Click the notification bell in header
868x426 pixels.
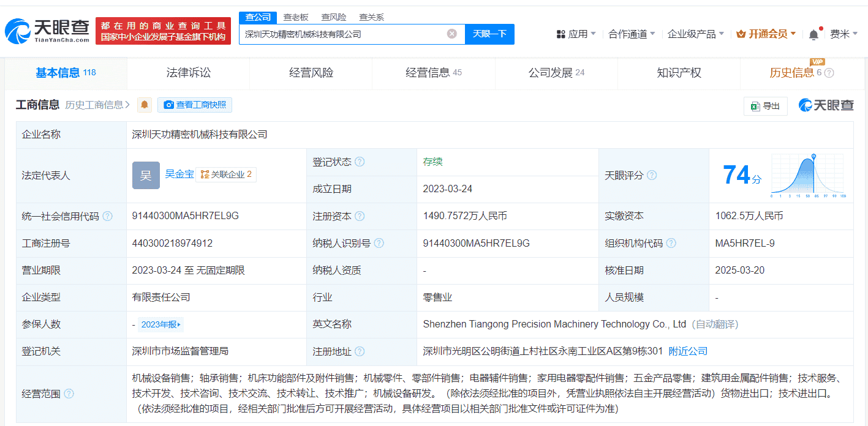[813, 35]
